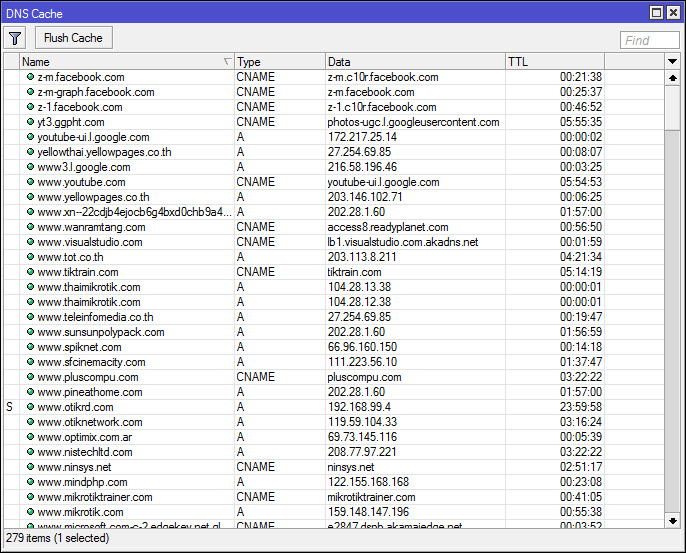The width and height of the screenshot is (686, 553).
Task: Flush the DNS cache
Action: [74, 38]
